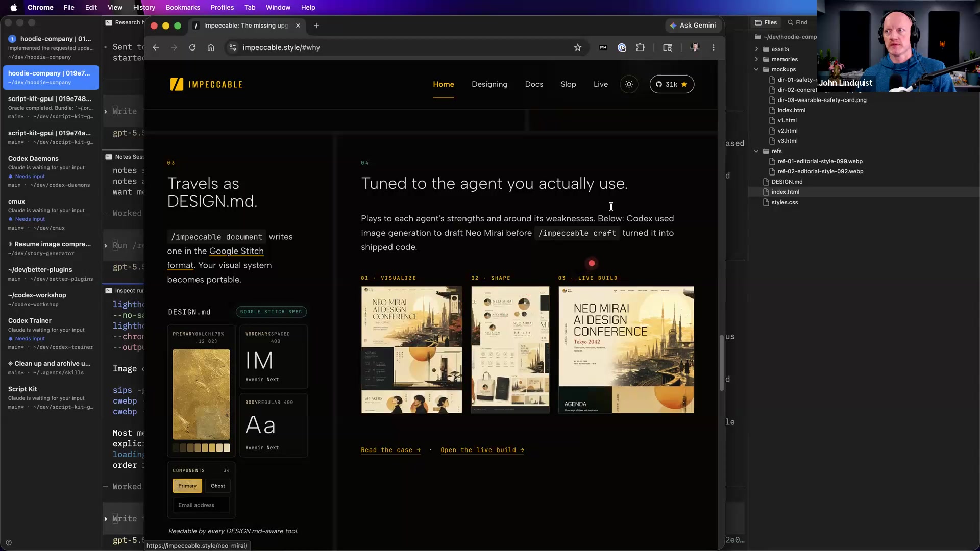Click the lightest gold palette swatch

227,447
